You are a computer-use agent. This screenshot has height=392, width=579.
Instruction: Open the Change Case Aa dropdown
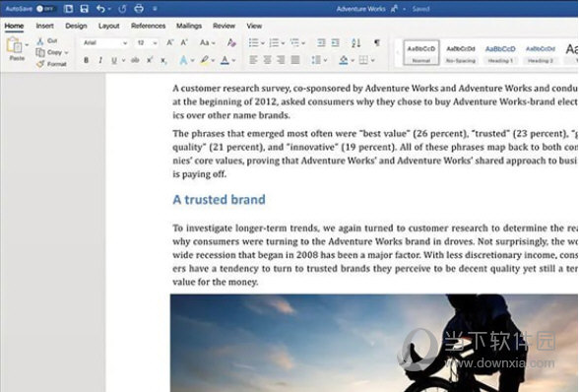click(x=207, y=43)
